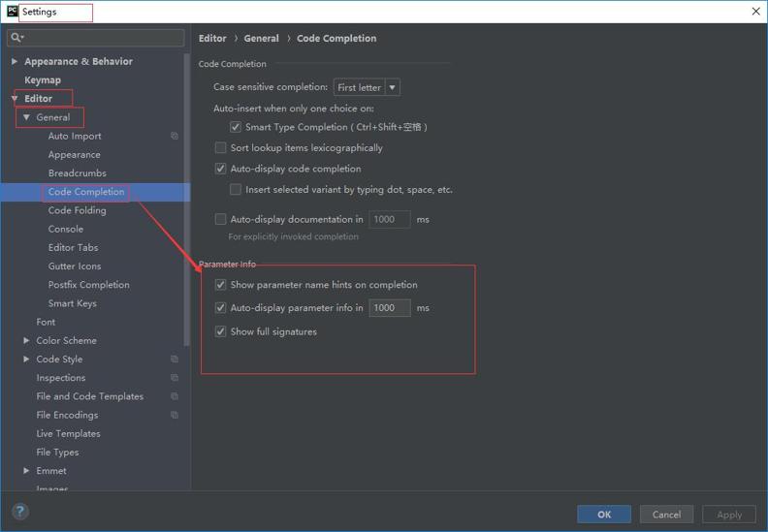Open File and Code Templates
The width and height of the screenshot is (768, 532).
coord(89,396)
